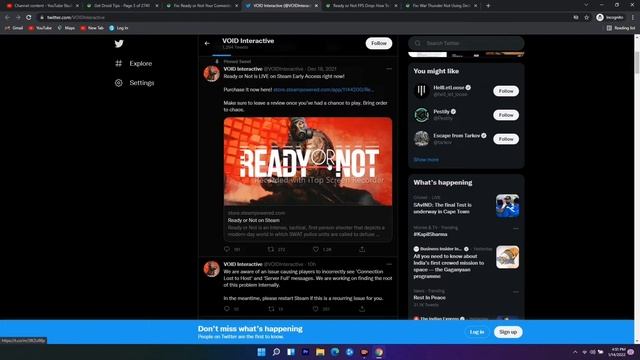Reply to the connection issue tweet
Screen dimensions: 640x360
pos(227,309)
